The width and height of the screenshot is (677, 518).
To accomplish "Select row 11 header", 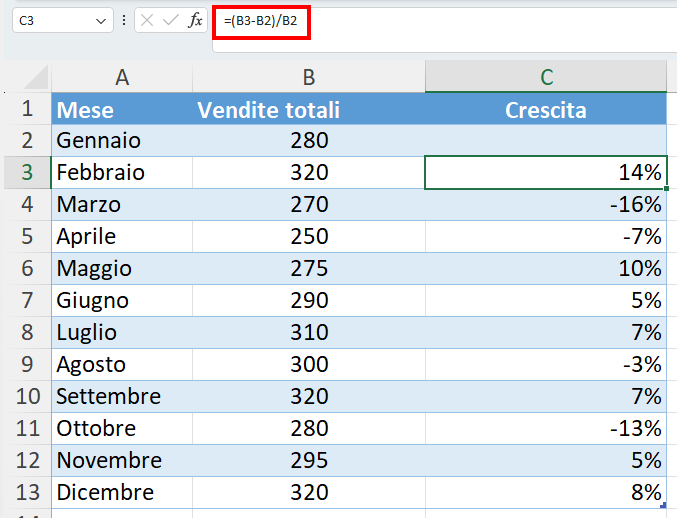I will coord(27,428).
